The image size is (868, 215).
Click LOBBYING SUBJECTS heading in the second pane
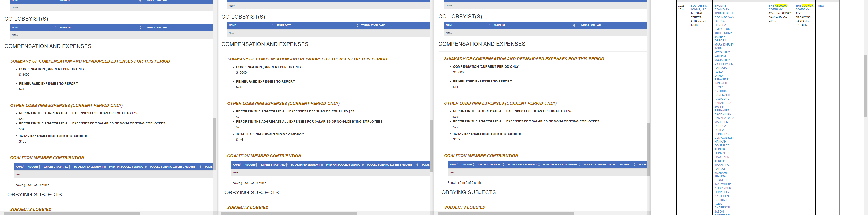[250, 192]
